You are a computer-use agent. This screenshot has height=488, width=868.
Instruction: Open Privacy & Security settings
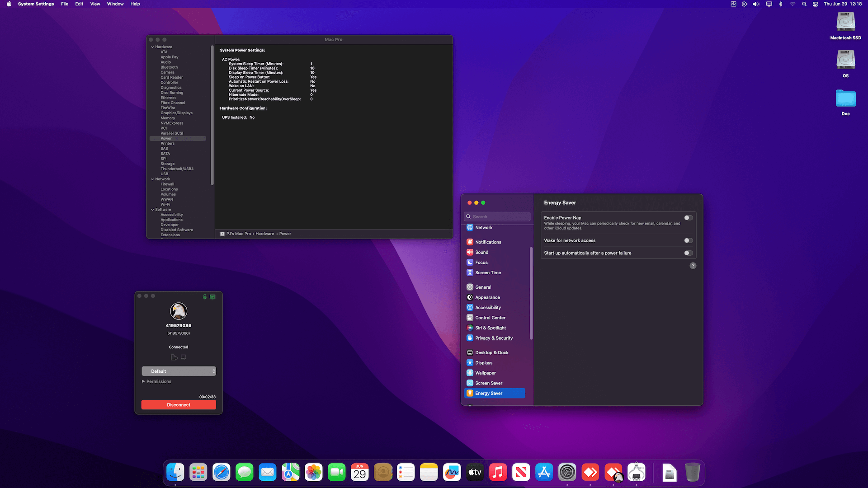tap(495, 338)
